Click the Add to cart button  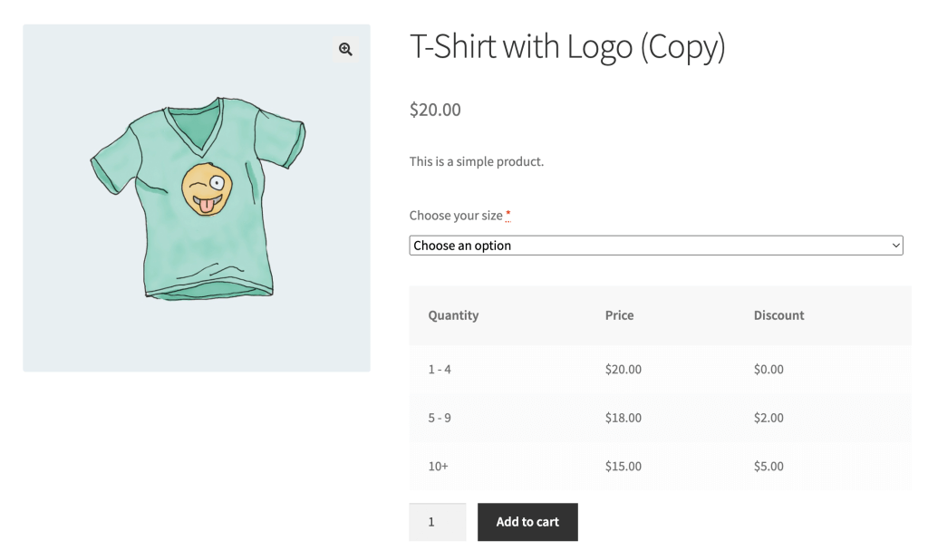point(527,522)
